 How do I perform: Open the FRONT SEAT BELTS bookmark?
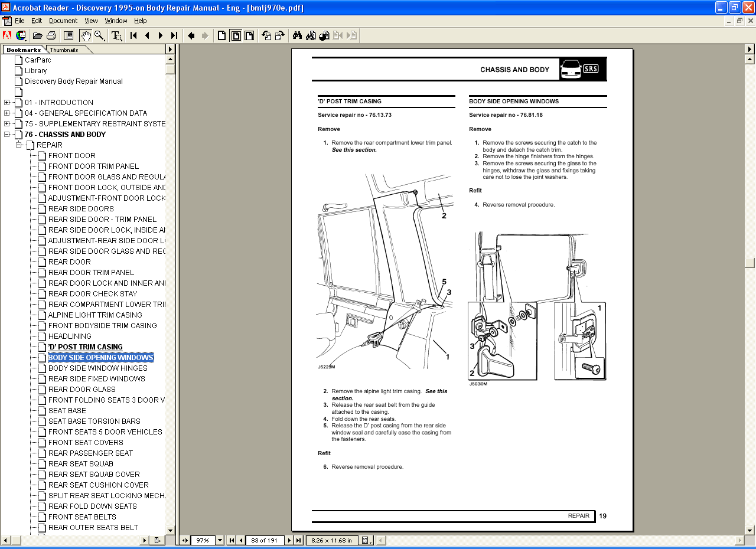click(82, 517)
